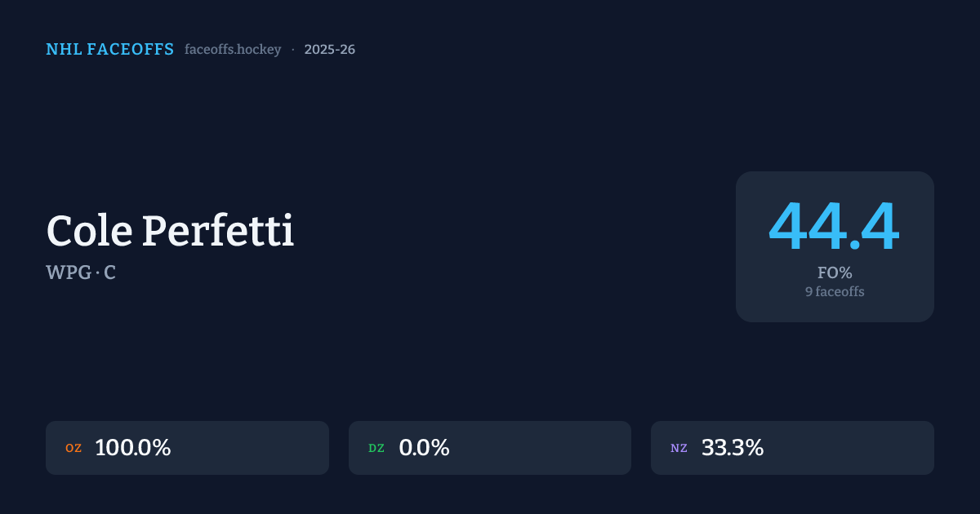Click the Cole Perfetti player name
This screenshot has width=980, height=514.
click(170, 231)
